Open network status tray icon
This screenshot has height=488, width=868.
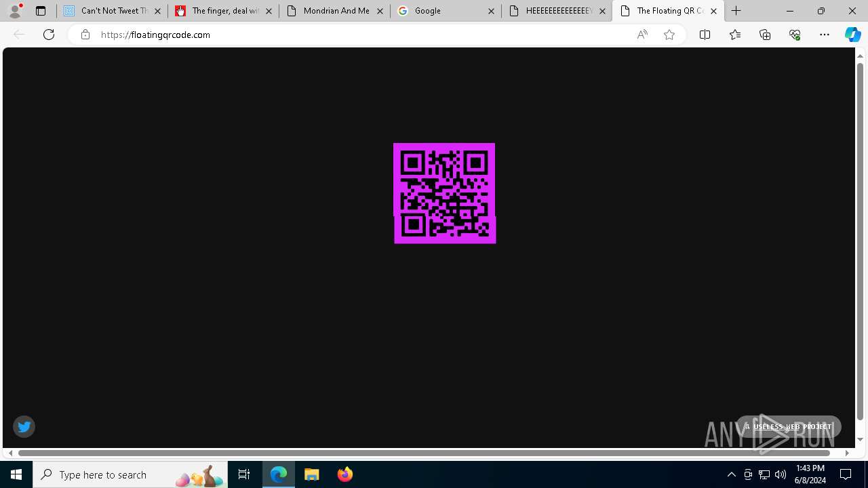click(x=764, y=474)
